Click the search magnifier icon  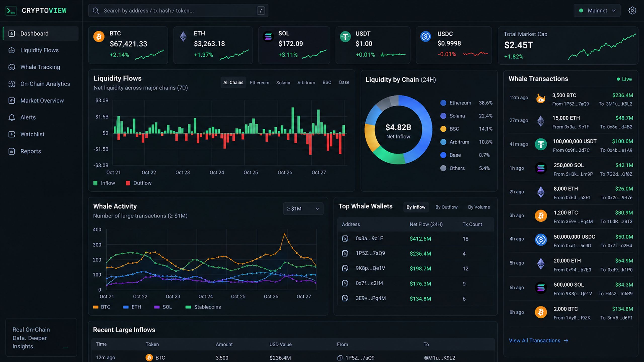click(x=96, y=11)
